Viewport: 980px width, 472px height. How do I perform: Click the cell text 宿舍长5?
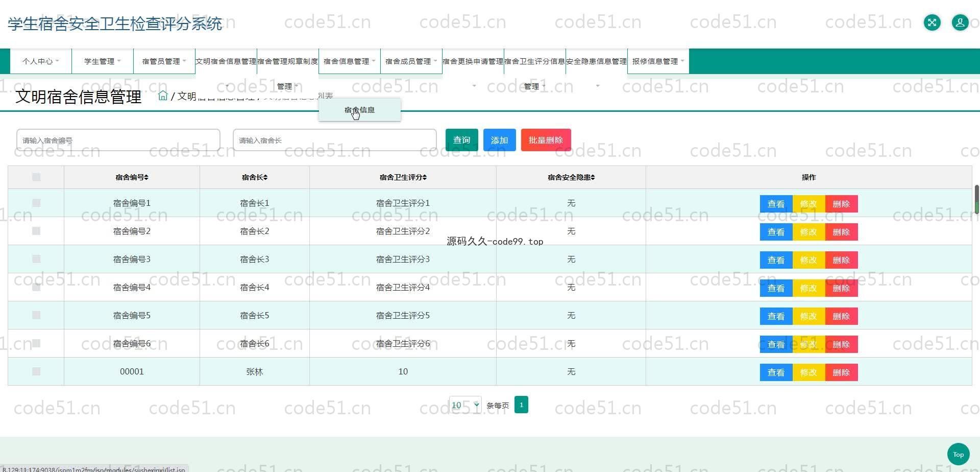click(255, 315)
